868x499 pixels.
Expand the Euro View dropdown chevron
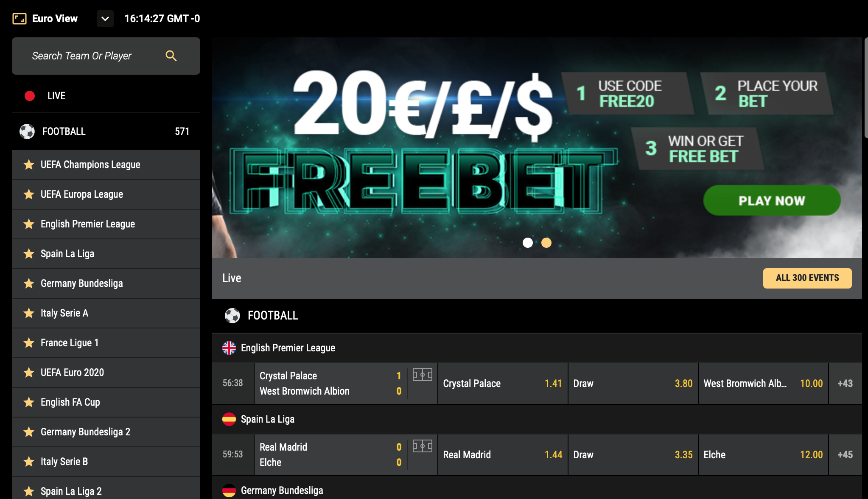click(x=105, y=19)
